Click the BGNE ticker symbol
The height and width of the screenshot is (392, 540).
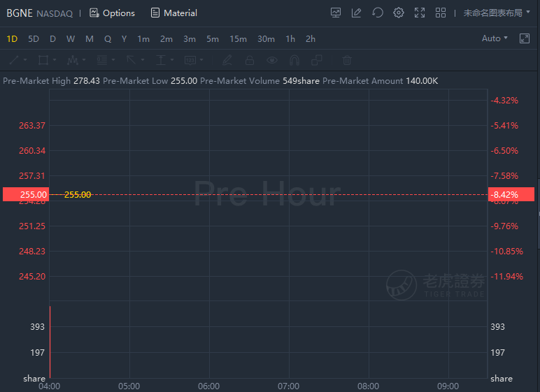(20, 13)
